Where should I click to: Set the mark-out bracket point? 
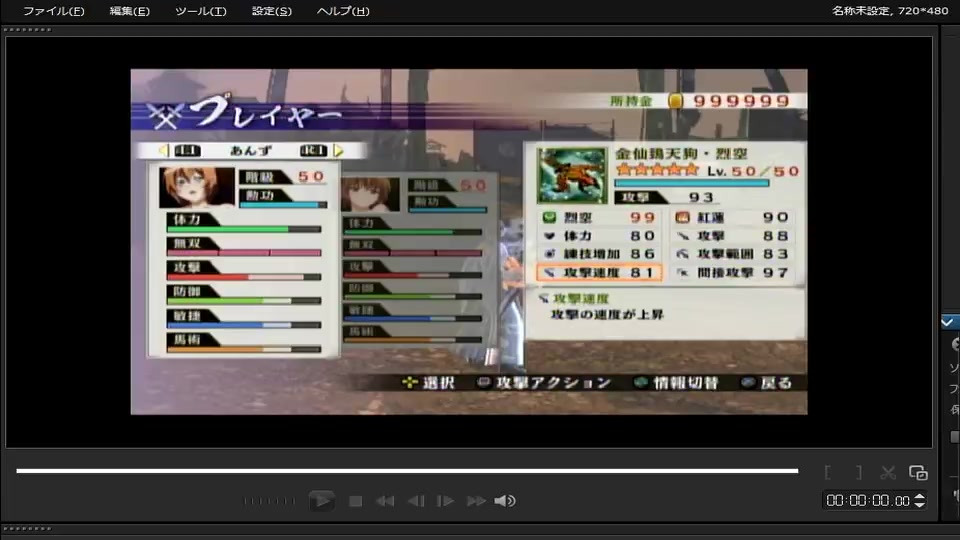tap(859, 472)
